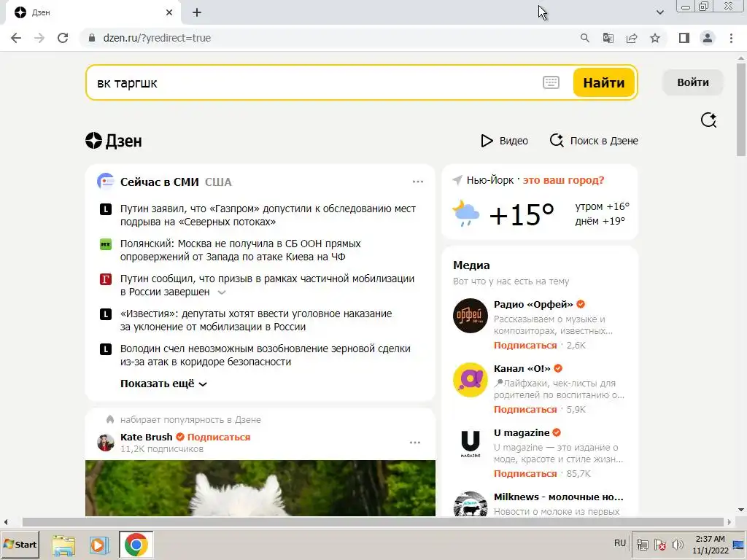Viewport: 747px width, 560px height.
Task: Expand the chevron after 'в России завершен'
Action: pos(222,292)
